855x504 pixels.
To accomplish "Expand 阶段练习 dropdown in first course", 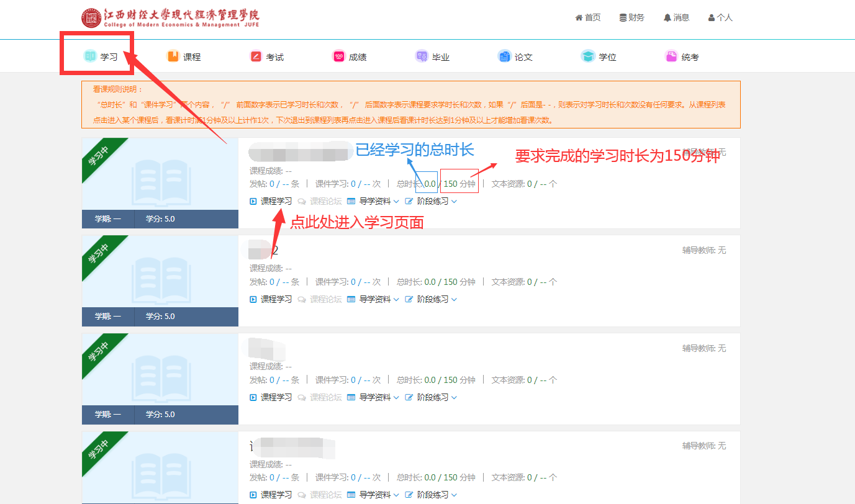I will coord(432,201).
